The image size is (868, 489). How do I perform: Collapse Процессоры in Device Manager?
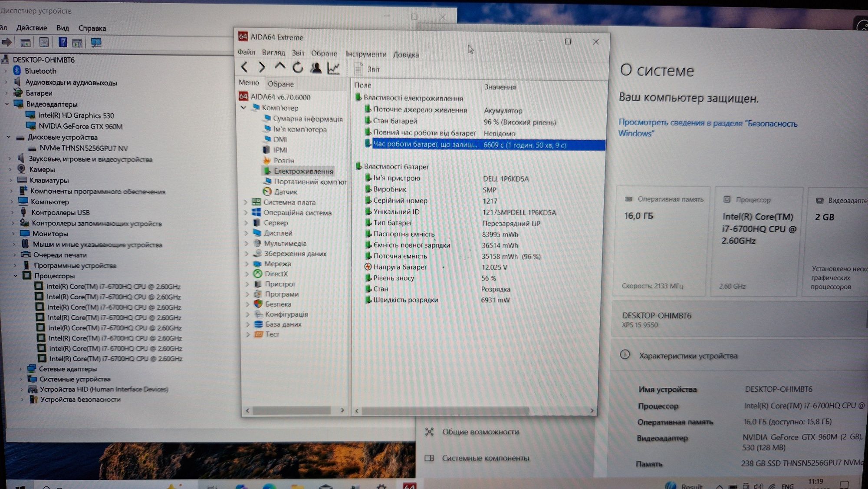click(x=16, y=275)
